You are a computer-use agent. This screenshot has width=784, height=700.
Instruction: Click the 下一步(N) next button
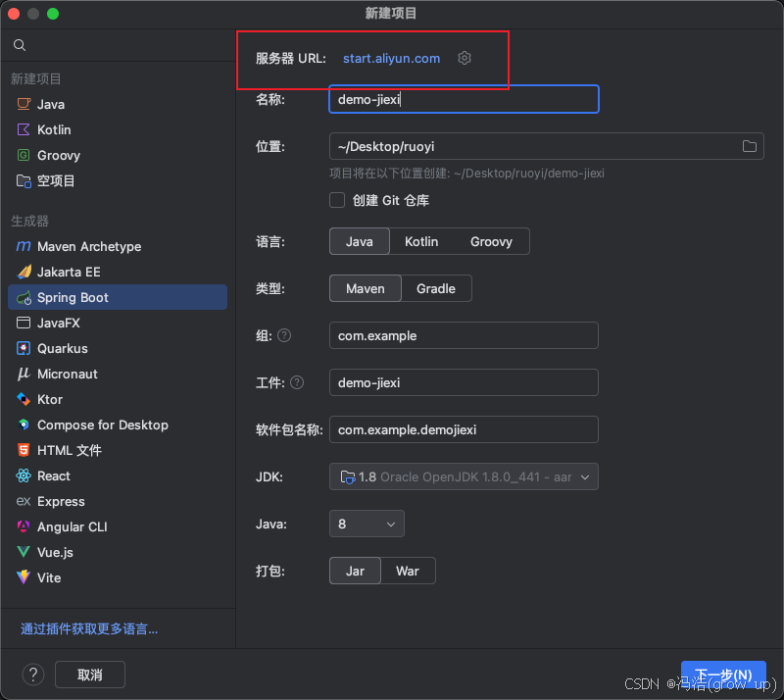pyautogui.click(x=723, y=675)
